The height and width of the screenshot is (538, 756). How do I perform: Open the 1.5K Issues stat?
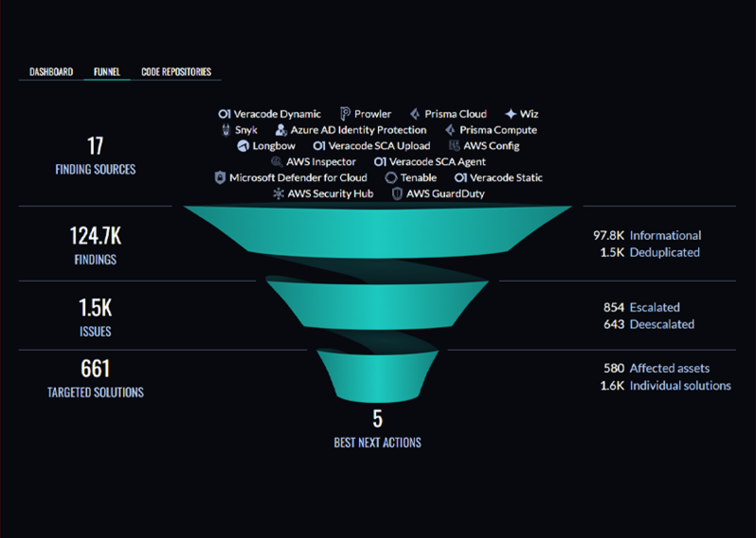tap(95, 317)
